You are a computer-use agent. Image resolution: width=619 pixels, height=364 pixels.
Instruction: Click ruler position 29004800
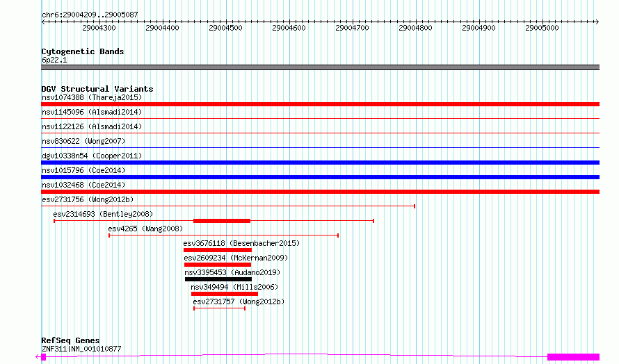415,28
